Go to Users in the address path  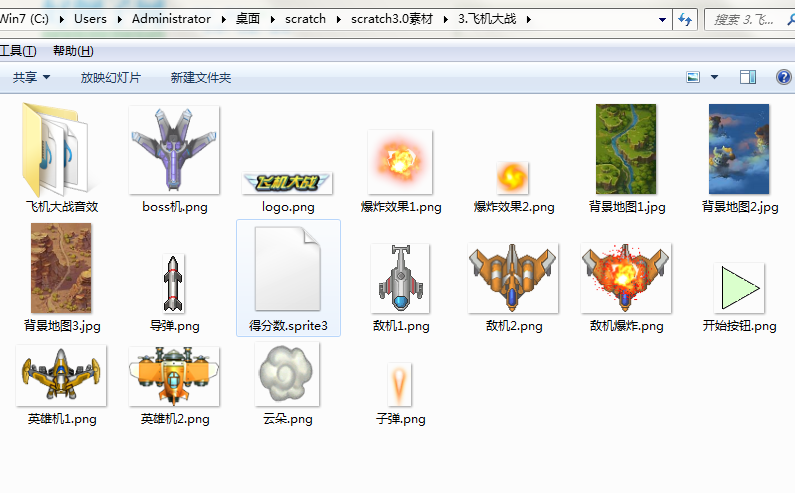pyautogui.click(x=90, y=19)
